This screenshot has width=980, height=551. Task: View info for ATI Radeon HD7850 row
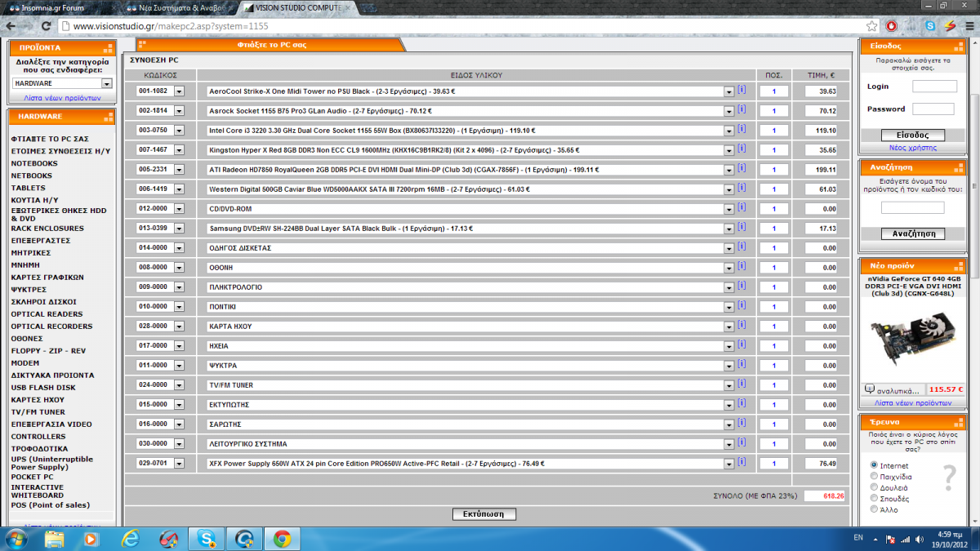pyautogui.click(x=742, y=167)
